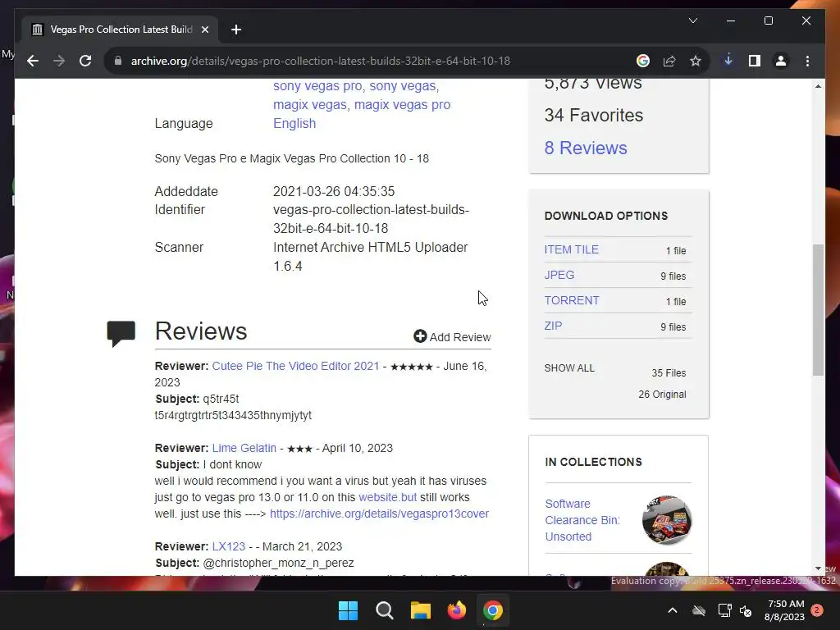The image size is (840, 630).
Task: Open reviewer Lime Gelatin profile
Action: 244,448
